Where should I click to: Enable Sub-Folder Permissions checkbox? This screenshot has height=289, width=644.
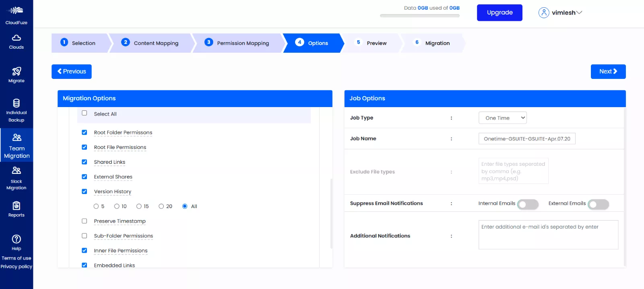pos(85,235)
